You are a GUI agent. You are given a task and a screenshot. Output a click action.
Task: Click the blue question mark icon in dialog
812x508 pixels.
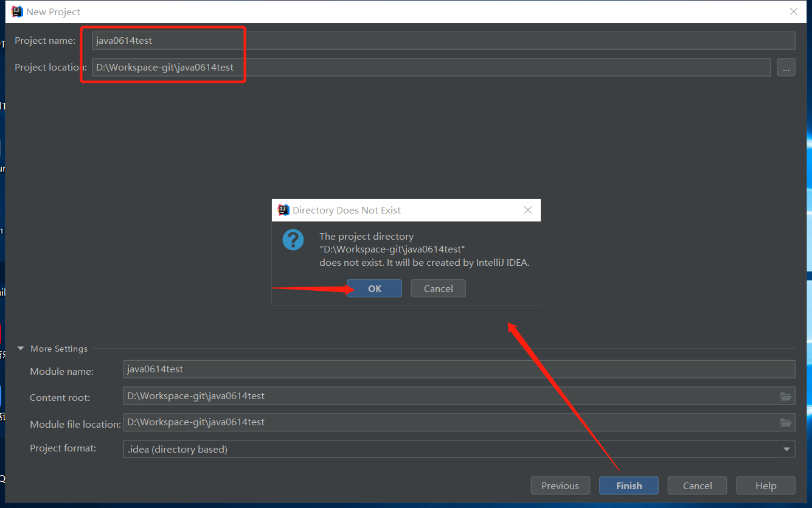pos(293,240)
